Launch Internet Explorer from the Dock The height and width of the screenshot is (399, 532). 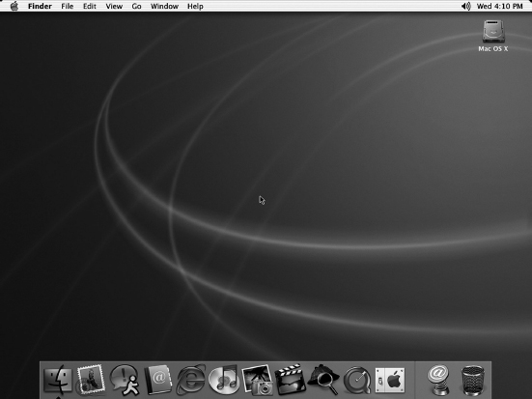click(x=190, y=380)
